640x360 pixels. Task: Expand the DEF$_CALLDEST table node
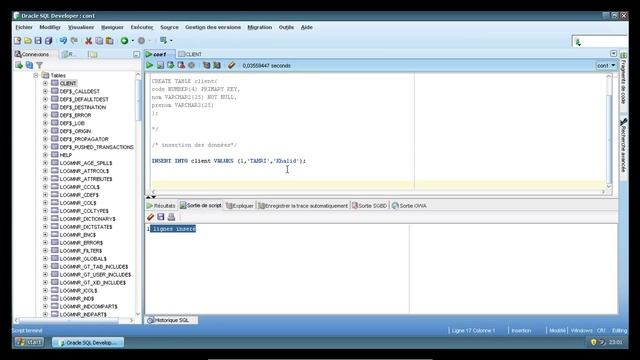(x=45, y=91)
